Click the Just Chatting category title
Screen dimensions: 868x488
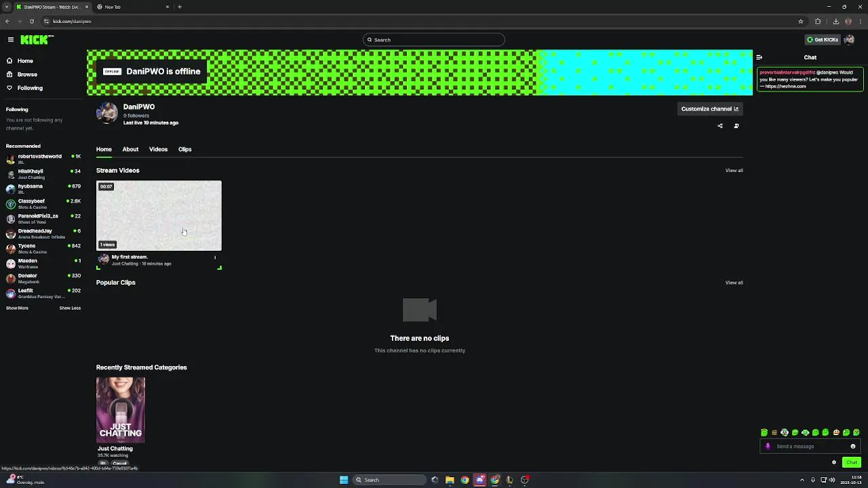pos(115,449)
